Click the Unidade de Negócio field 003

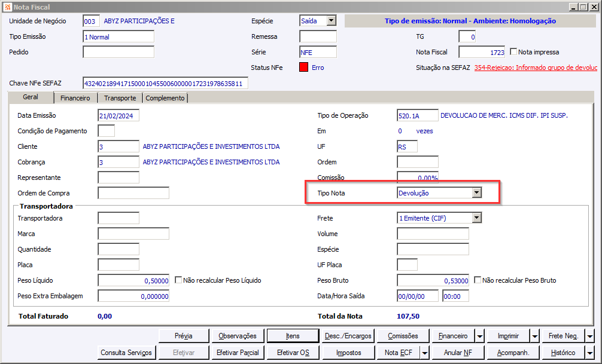92,21
